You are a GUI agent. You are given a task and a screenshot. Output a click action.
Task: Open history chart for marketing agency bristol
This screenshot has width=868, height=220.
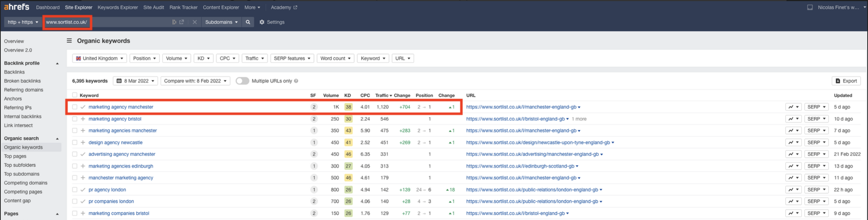[x=793, y=119]
